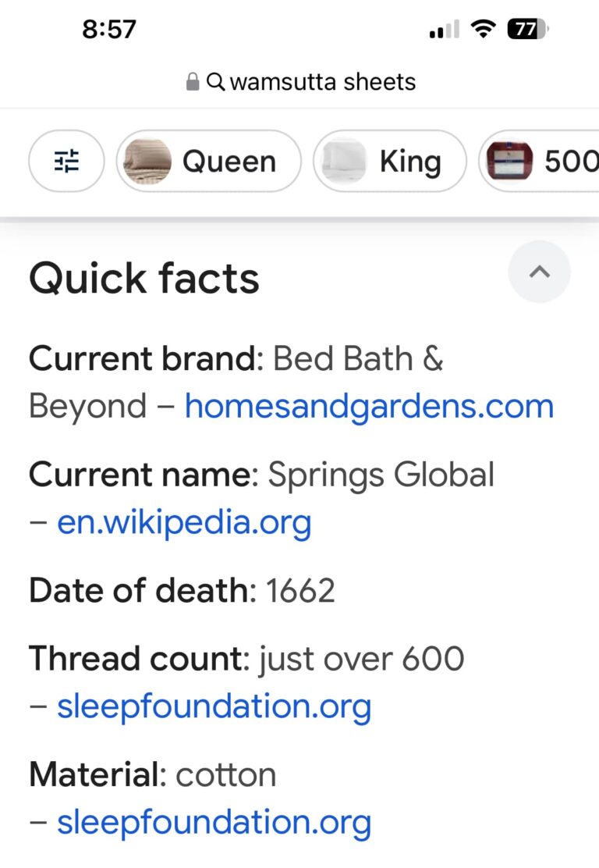
Task: Tap the filter sliders icon button
Action: [66, 161]
